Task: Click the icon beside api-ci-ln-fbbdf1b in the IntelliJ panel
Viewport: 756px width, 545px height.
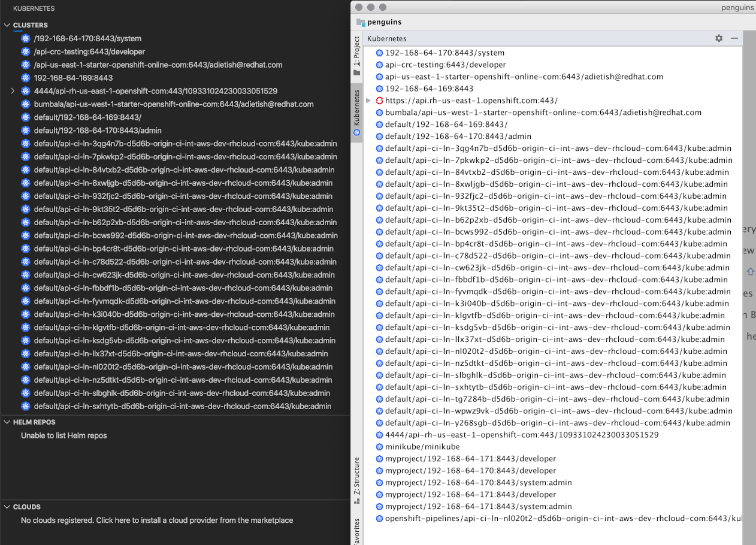Action: [379, 280]
